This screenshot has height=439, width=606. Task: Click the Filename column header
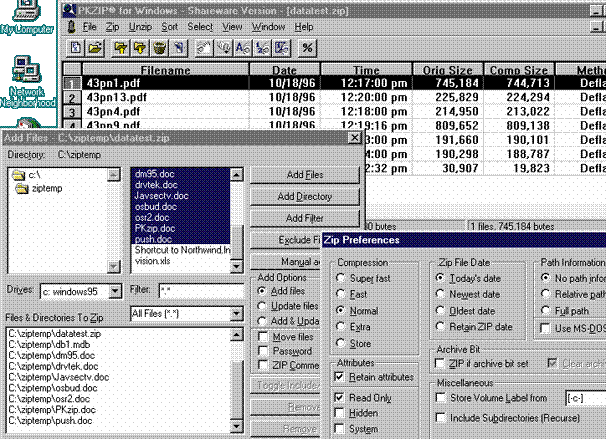click(x=166, y=70)
